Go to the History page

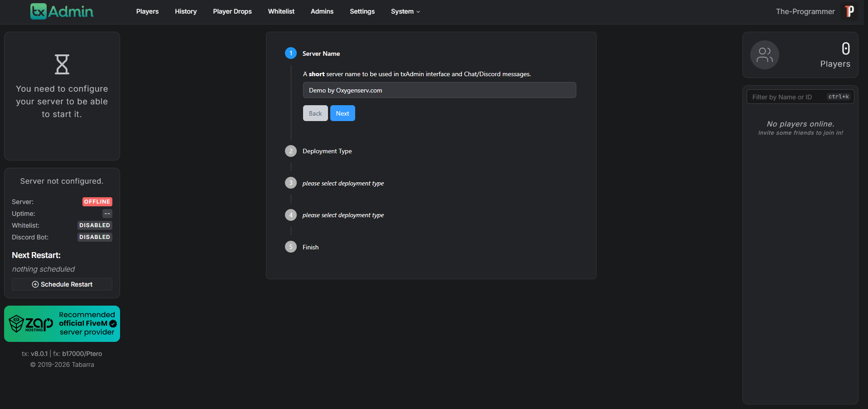tap(186, 11)
